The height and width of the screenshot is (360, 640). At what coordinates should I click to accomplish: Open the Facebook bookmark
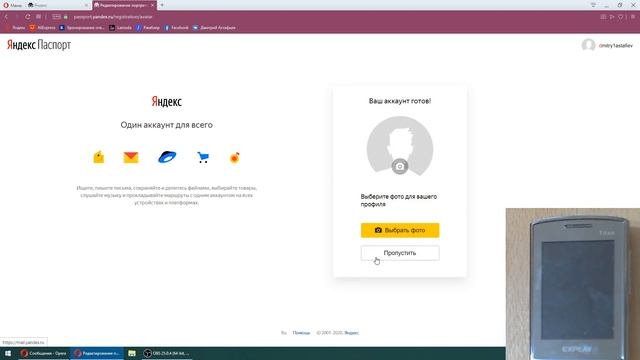coord(176,28)
